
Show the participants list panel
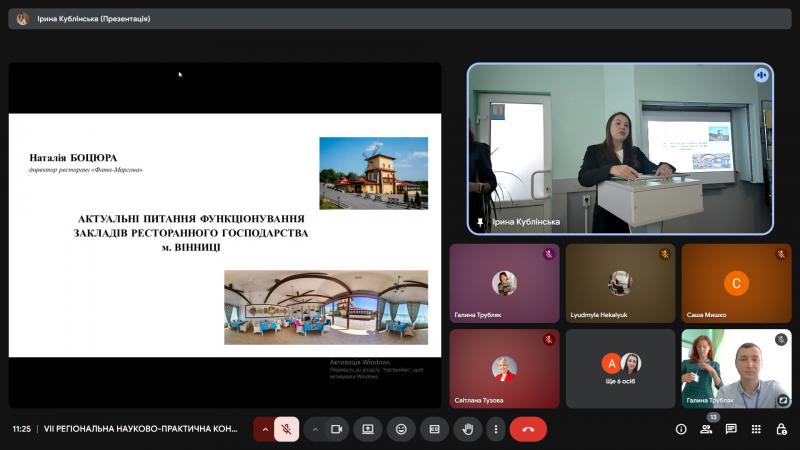tap(706, 429)
